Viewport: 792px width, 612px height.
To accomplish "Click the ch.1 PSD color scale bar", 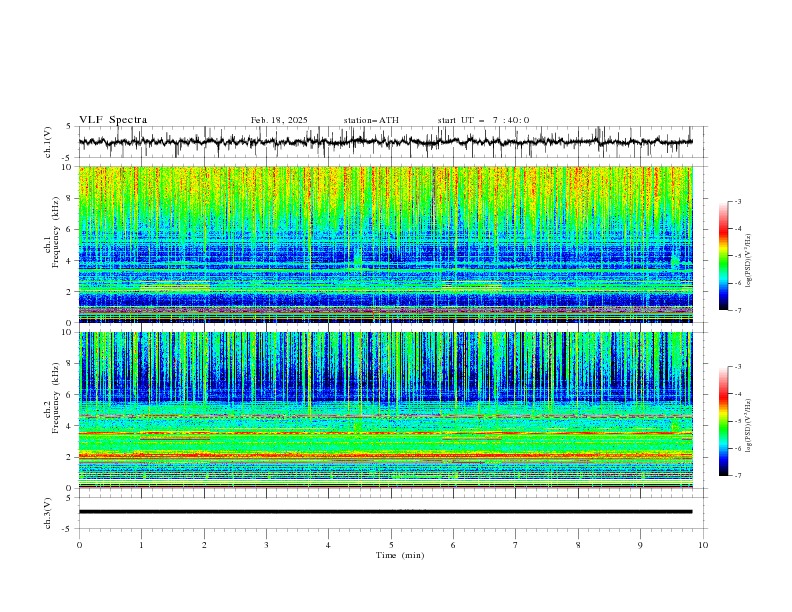I will [x=724, y=255].
